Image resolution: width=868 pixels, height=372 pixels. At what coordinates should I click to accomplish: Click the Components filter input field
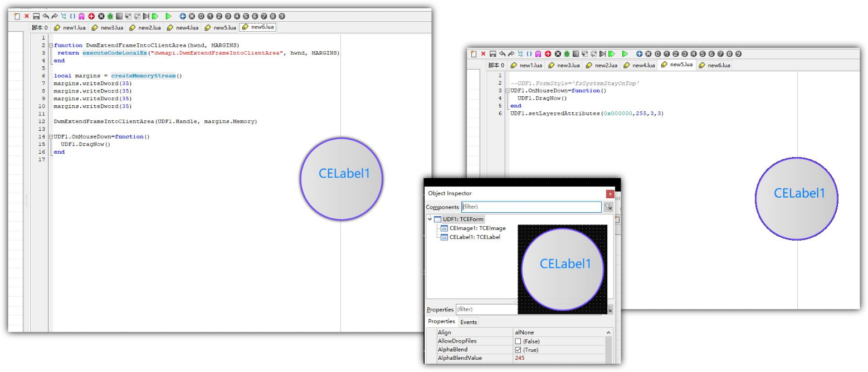531,207
